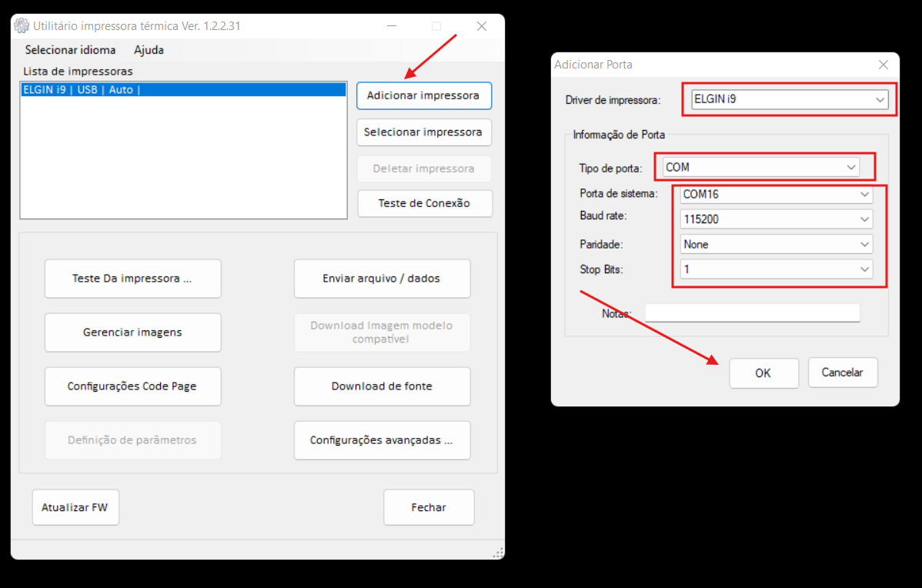Viewport: 922px width, 588px height.
Task: Expand Porta de sistema COM16 dropdown
Action: coord(776,194)
